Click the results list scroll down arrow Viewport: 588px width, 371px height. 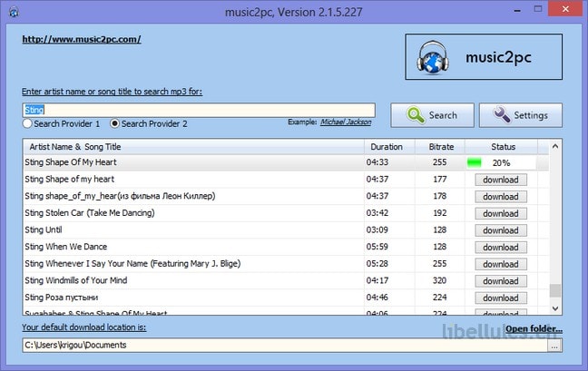(555, 308)
